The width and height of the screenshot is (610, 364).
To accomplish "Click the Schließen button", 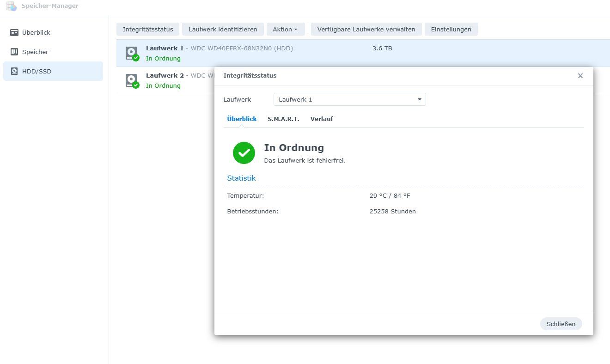I will pos(561,324).
